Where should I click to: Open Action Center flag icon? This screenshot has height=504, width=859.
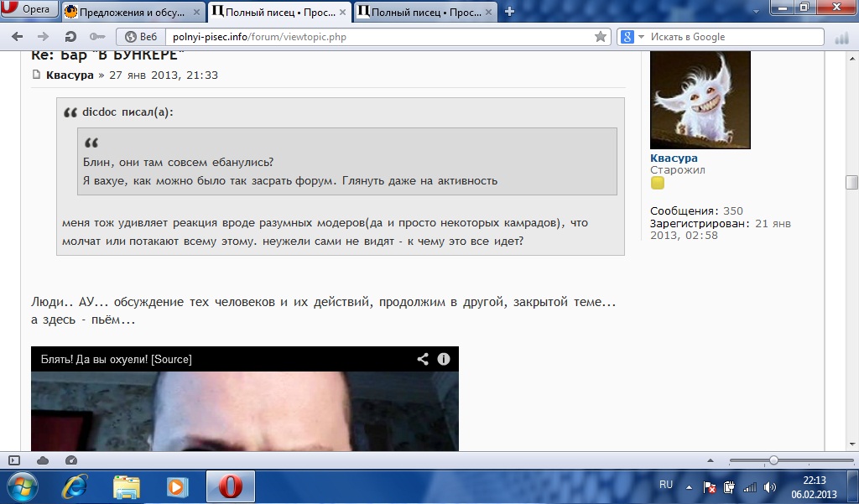coord(710,487)
